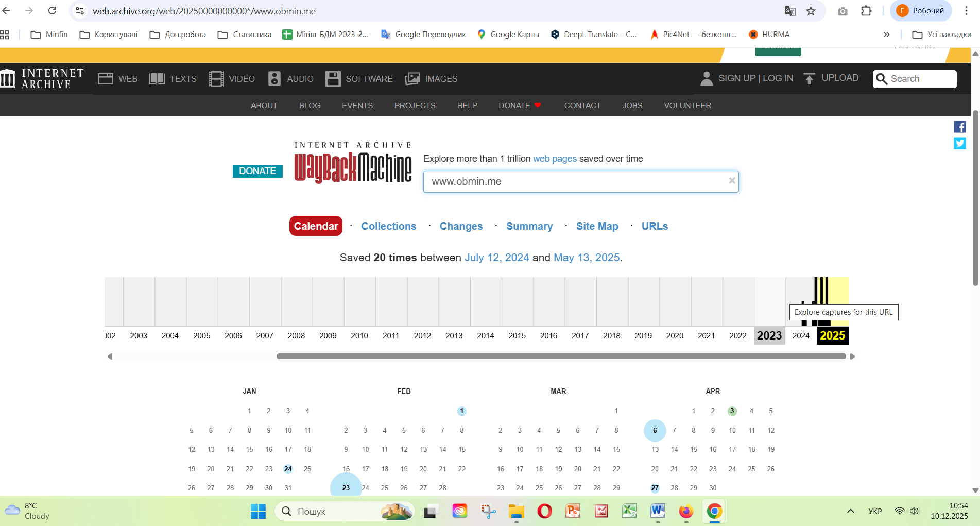Open the Google Translate page icon

tap(790, 11)
